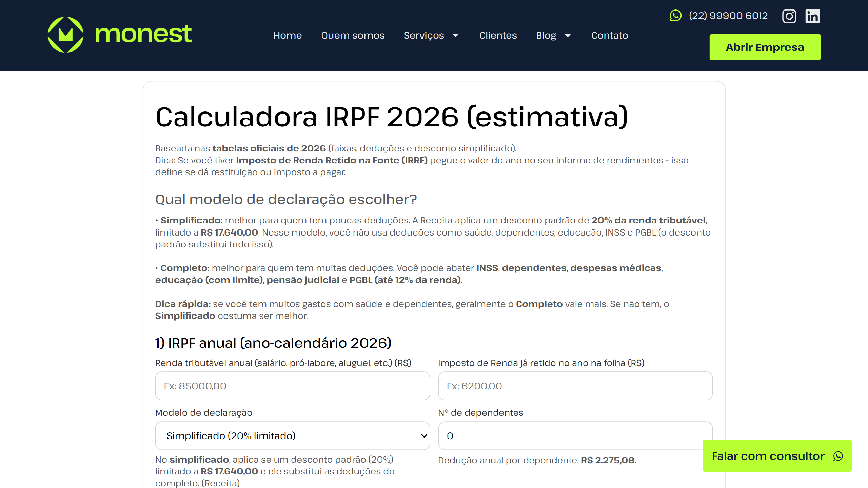The width and height of the screenshot is (868, 488).
Task: Open the Blog menu item
Action: (546, 35)
